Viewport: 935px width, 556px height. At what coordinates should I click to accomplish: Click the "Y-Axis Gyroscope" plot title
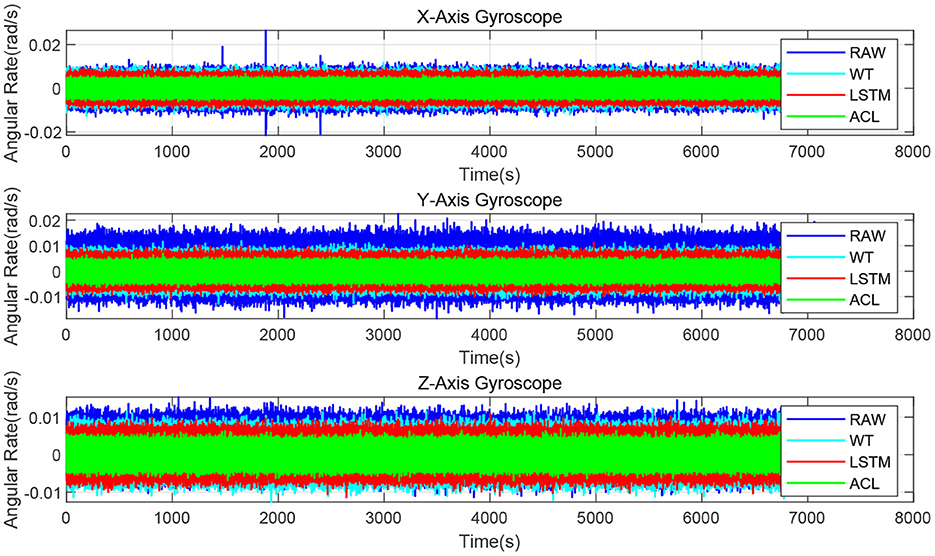click(489, 200)
